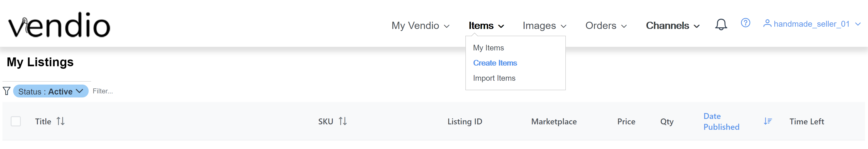The image size is (868, 149).
Task: Tick the select-all listings checkbox
Action: [16, 121]
